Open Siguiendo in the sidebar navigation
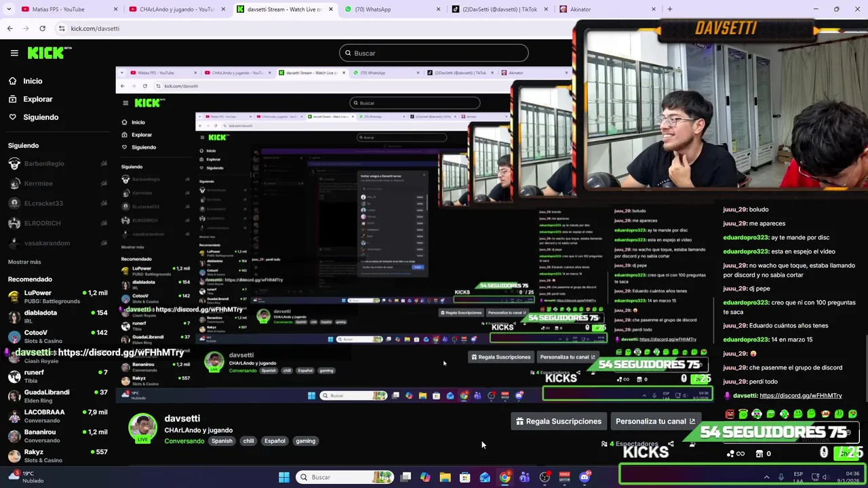This screenshot has width=868, height=488. click(x=41, y=117)
